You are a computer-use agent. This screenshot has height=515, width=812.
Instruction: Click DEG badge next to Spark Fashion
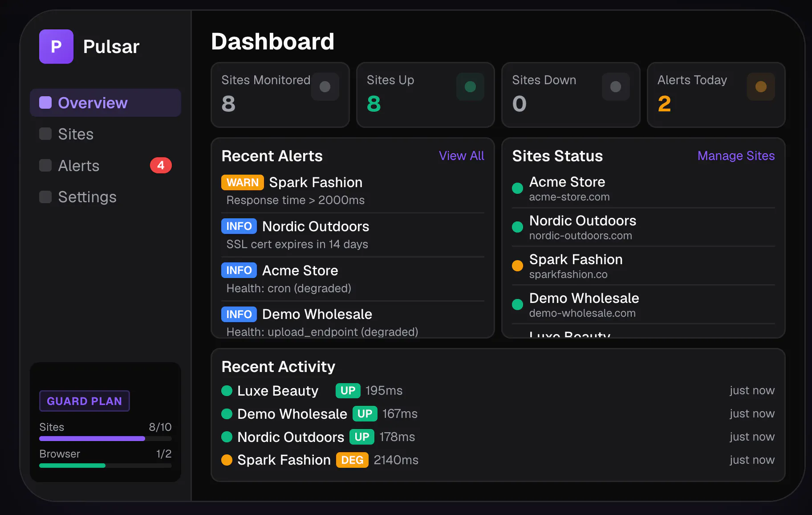(352, 460)
